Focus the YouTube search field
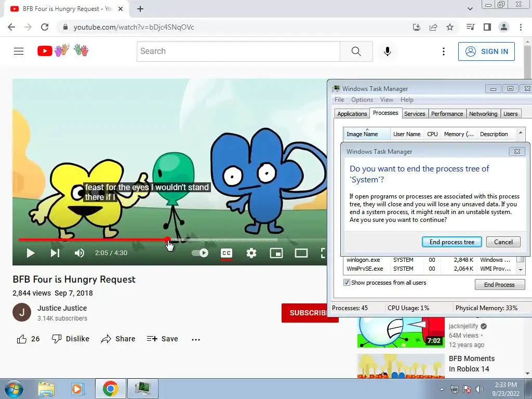532x399 pixels. click(238, 51)
